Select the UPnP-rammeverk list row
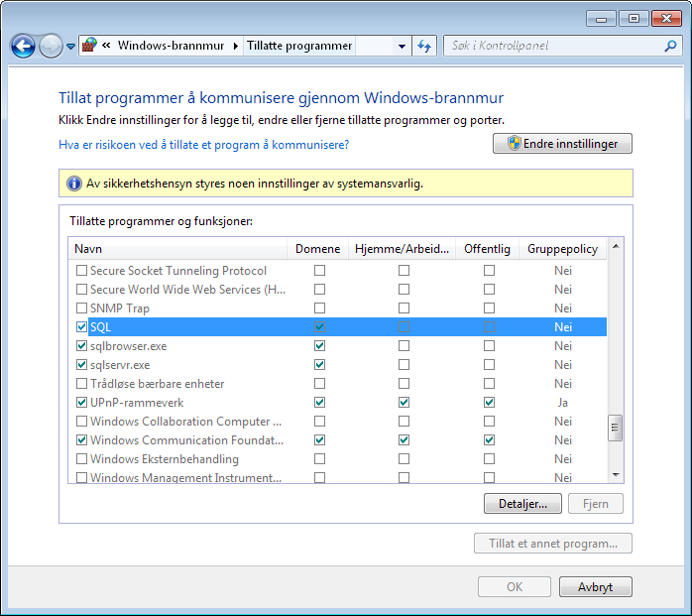Screen dimensions: 692x616 338,403
